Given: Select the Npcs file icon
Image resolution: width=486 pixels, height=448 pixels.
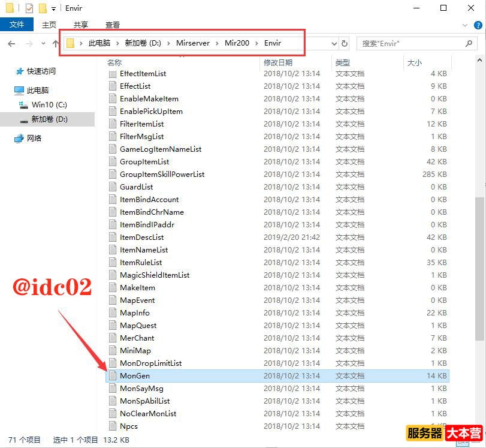Looking at the screenshot, I should tap(113, 426).
